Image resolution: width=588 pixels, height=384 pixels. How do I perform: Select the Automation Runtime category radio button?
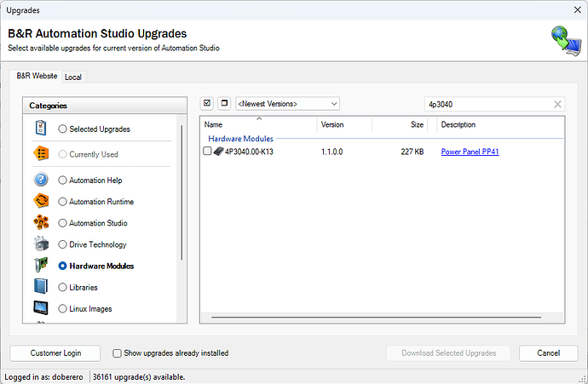(62, 202)
